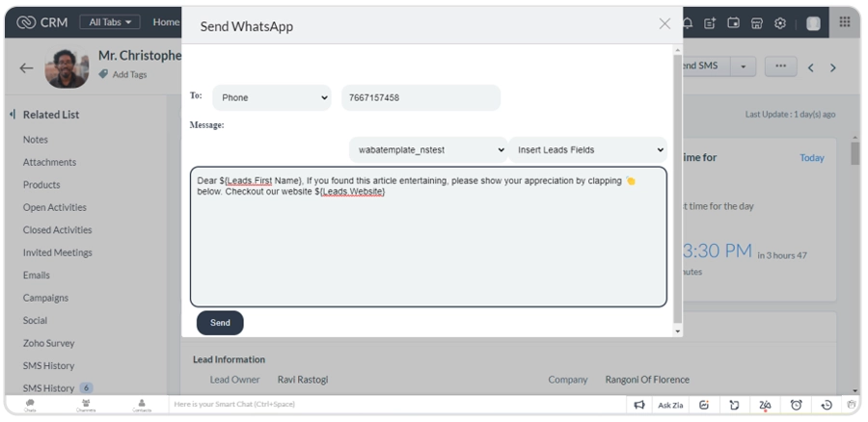Click the Send button

point(220,323)
